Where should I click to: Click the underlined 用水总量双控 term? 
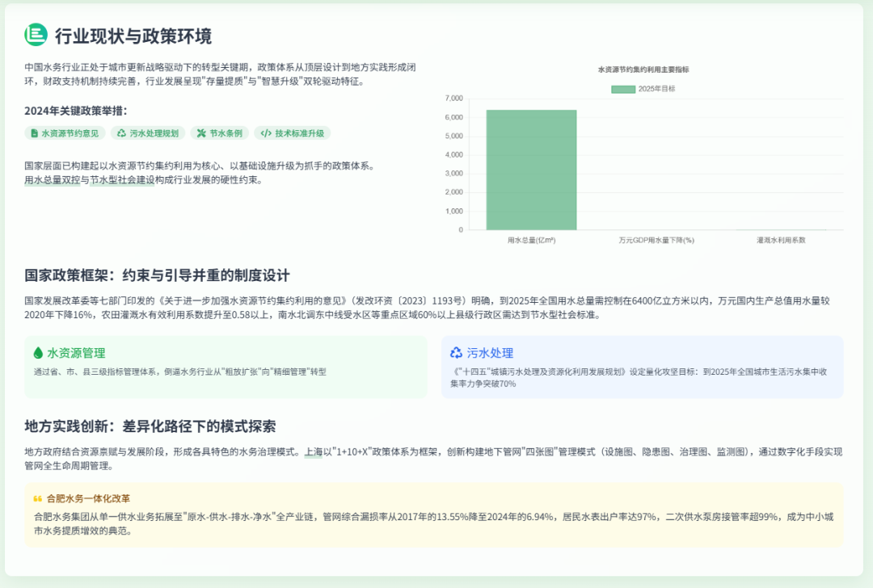(x=53, y=180)
